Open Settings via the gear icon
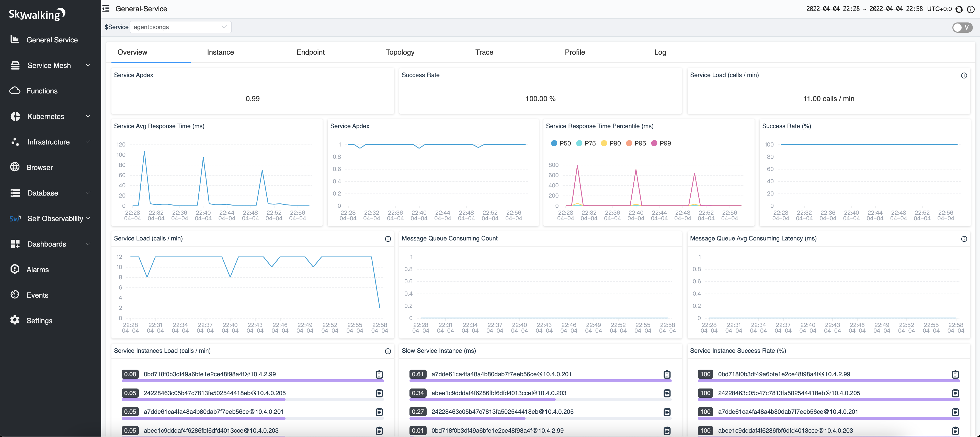The height and width of the screenshot is (437, 980). point(15,320)
